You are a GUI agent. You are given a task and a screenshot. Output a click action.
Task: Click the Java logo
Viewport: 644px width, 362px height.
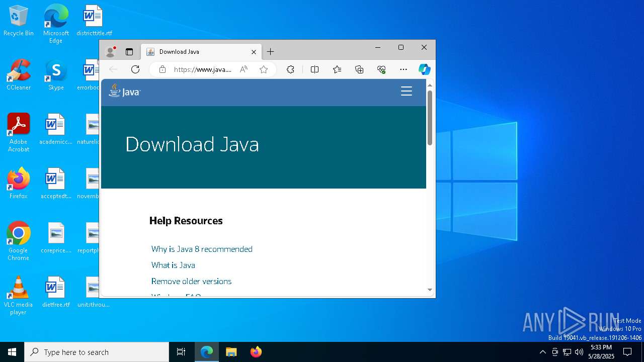[124, 90]
